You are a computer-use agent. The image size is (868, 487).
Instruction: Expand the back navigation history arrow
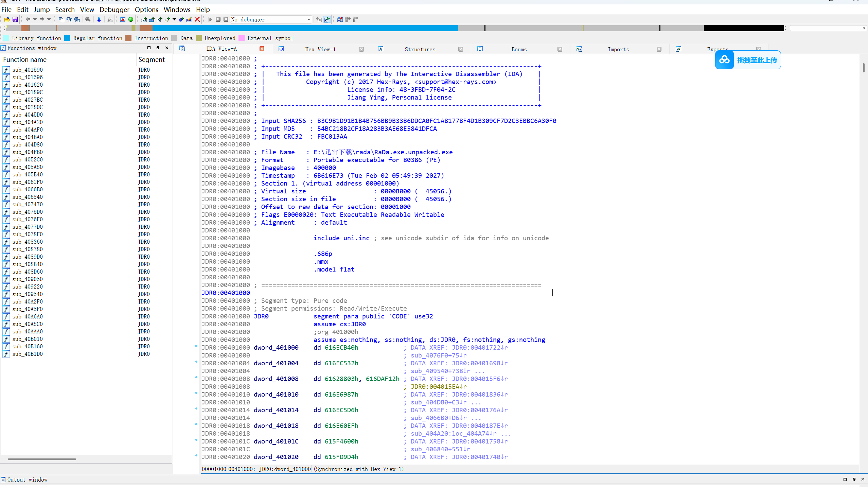35,19
